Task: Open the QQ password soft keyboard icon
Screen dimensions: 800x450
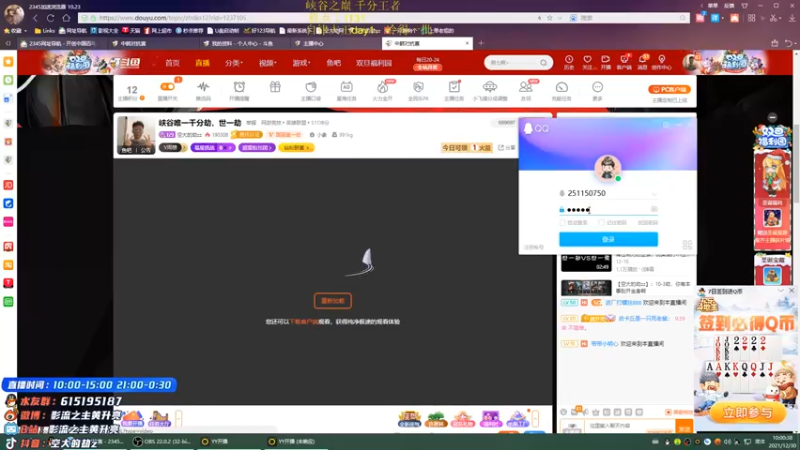Action: [654, 209]
